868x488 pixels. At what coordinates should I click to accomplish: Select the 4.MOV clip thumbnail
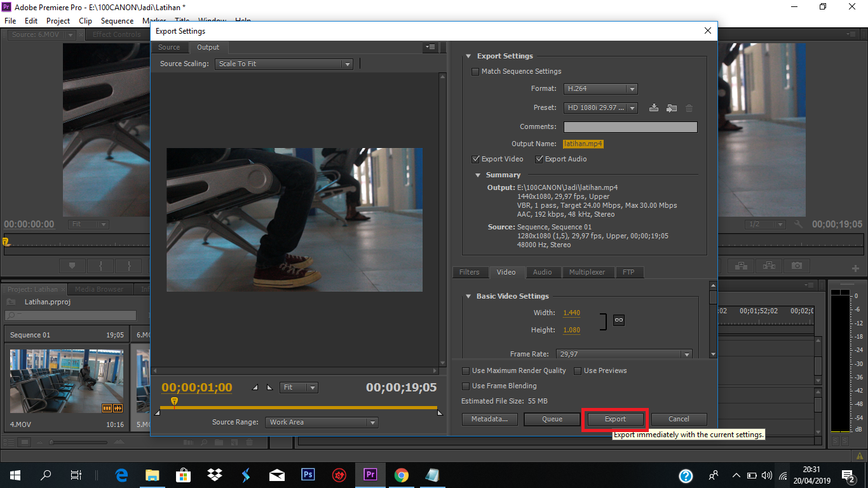point(67,381)
